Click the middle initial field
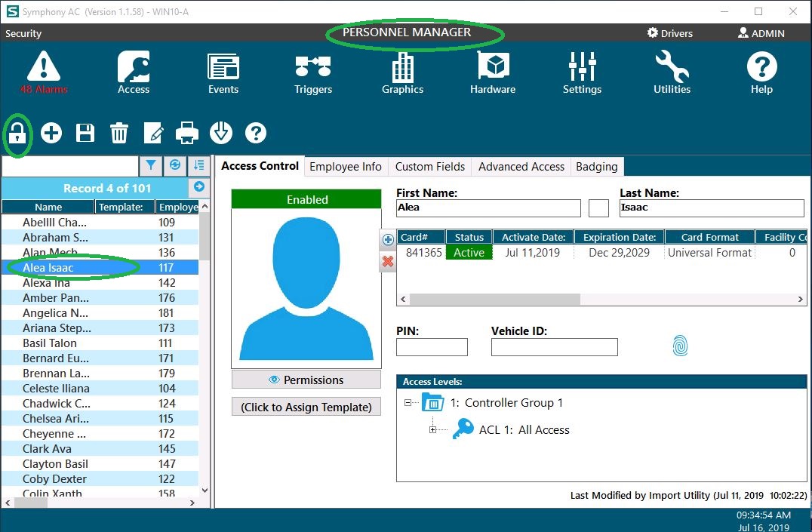Screen dimensions: 812x532 tap(598, 208)
